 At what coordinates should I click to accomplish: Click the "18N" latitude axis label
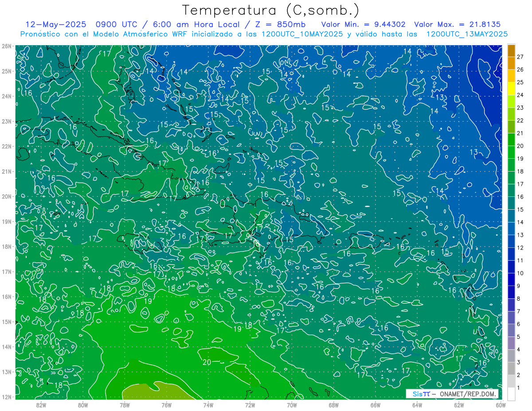click(x=6, y=247)
